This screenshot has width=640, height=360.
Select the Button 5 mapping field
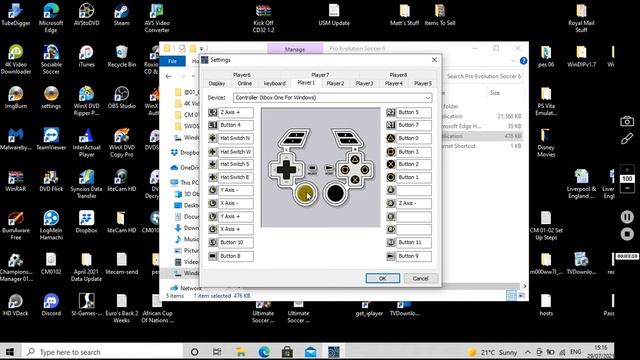pyautogui.click(x=414, y=112)
